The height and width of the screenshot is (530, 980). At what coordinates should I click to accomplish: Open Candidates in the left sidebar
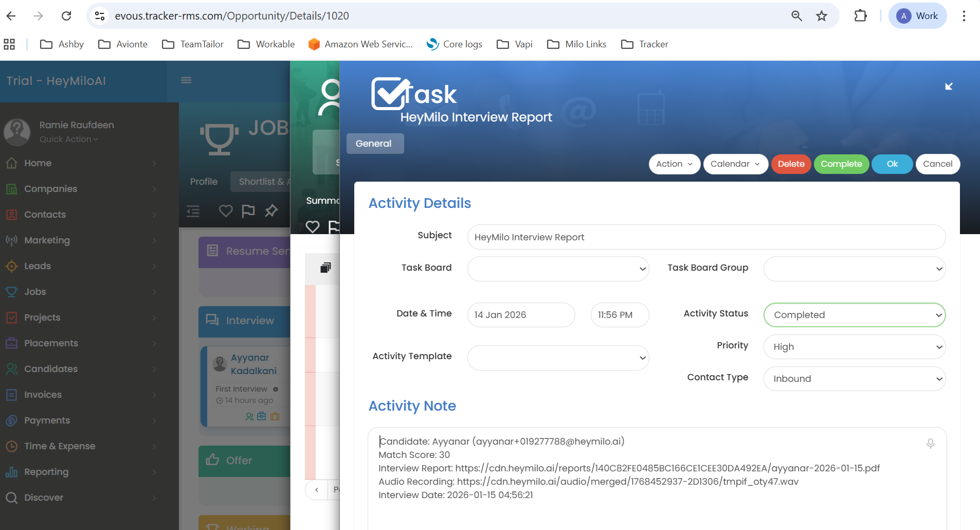point(51,369)
